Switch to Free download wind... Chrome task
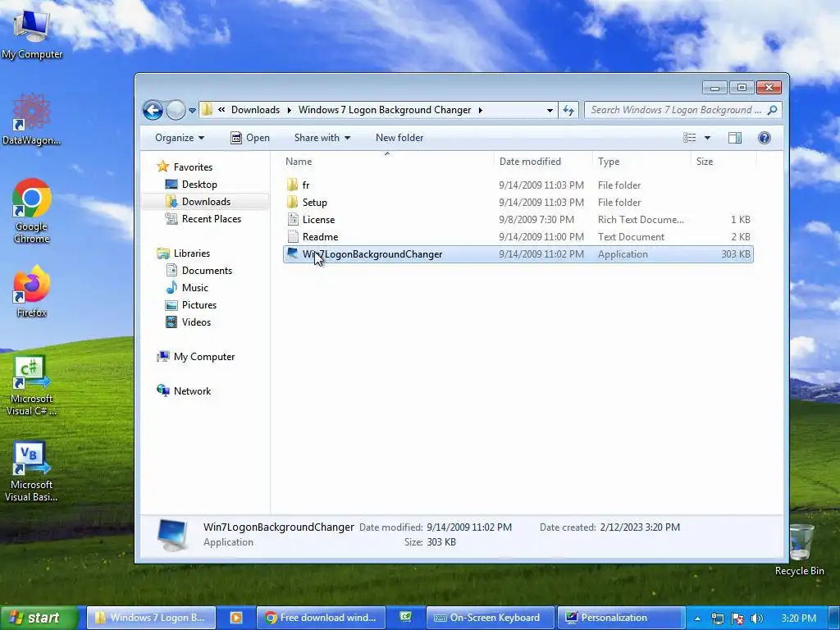Viewport: 840px width, 630px height. pos(322,618)
